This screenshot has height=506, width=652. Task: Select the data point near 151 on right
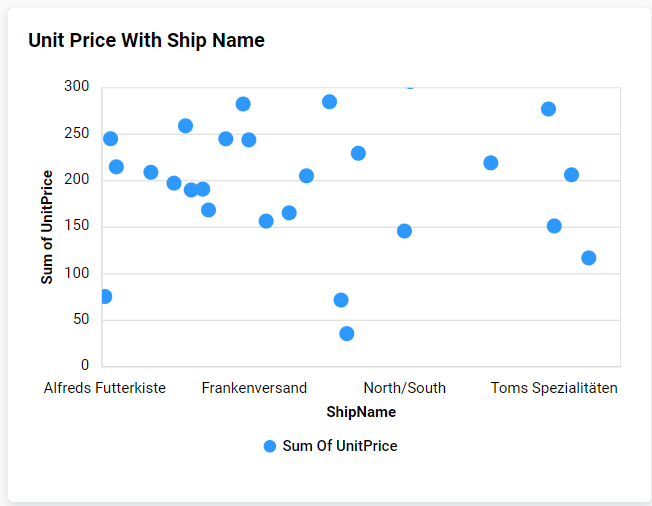point(555,226)
